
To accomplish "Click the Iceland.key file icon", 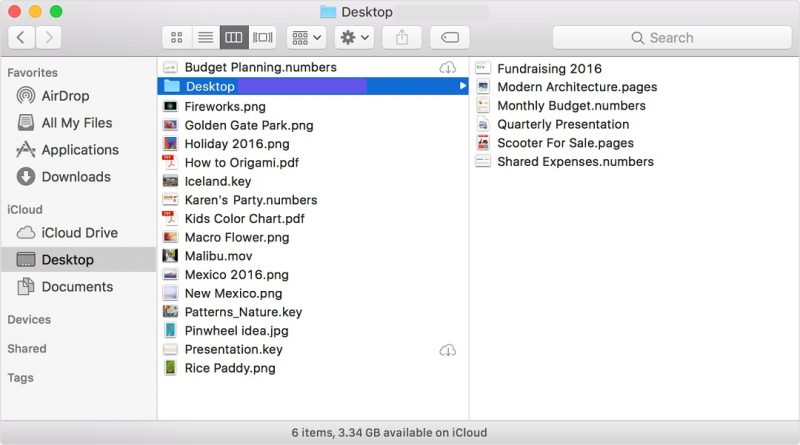I will click(x=170, y=181).
